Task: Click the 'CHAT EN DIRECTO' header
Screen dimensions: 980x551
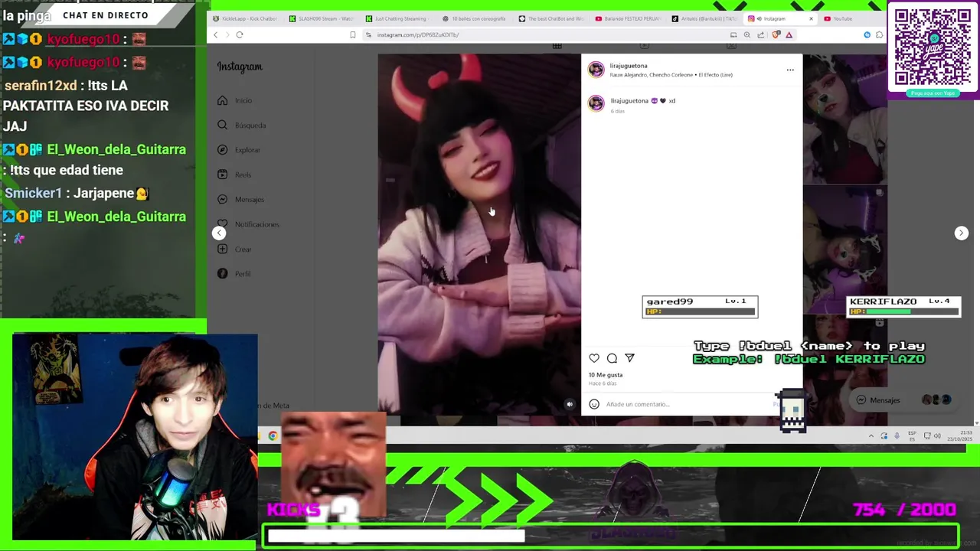Action: [106, 15]
